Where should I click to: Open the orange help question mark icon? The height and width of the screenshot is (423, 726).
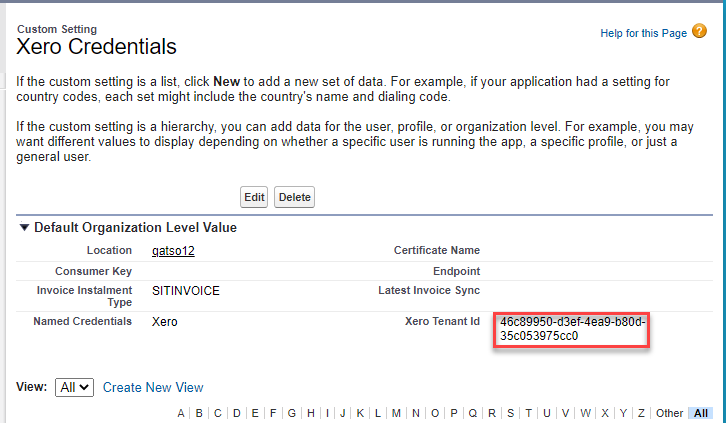click(x=699, y=31)
